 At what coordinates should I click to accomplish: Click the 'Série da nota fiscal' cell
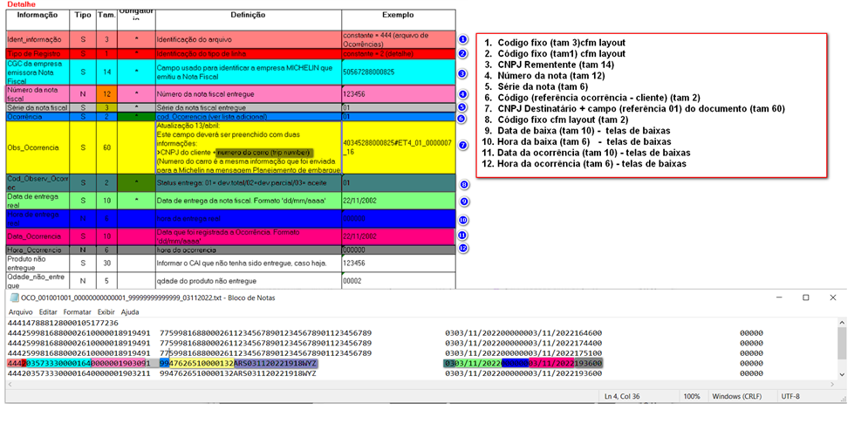pyautogui.click(x=38, y=107)
